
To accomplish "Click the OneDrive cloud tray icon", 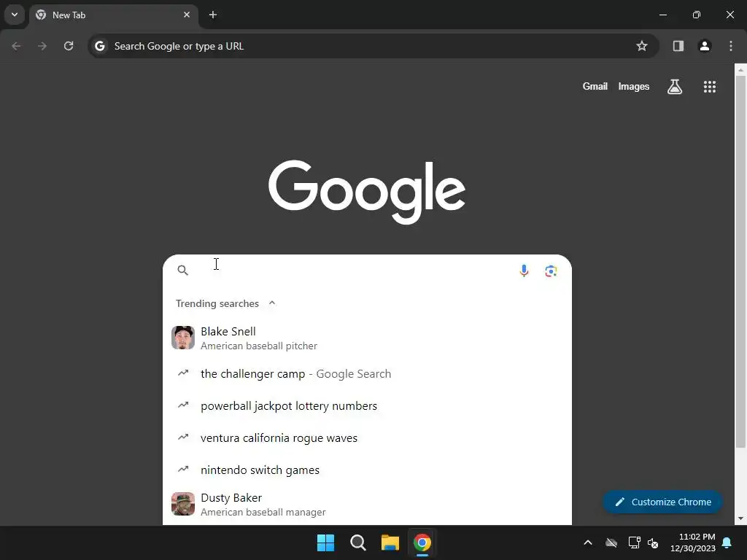I will 611,542.
